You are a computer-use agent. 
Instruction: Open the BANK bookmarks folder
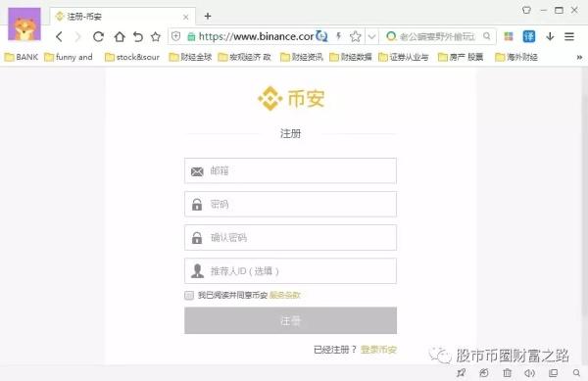22,57
